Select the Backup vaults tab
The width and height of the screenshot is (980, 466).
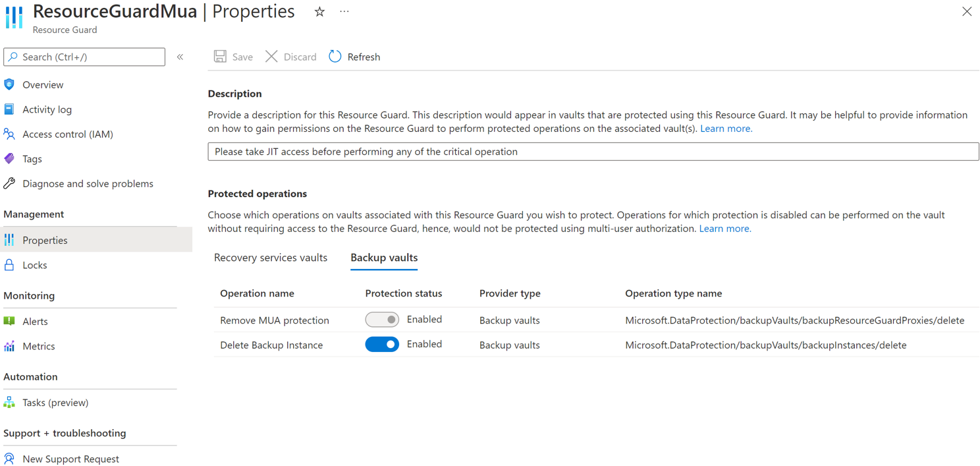pos(384,258)
